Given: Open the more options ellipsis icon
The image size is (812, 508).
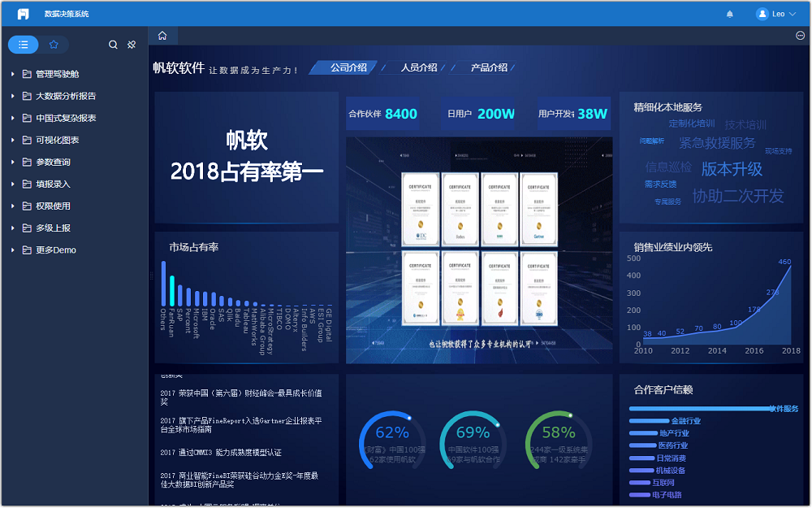Looking at the screenshot, I should 800,36.
